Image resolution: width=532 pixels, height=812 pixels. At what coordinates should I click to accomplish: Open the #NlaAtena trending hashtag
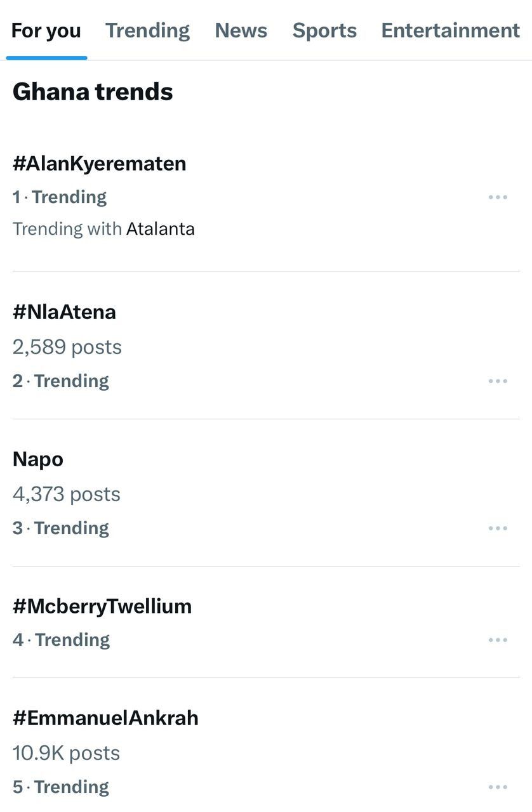click(x=64, y=312)
